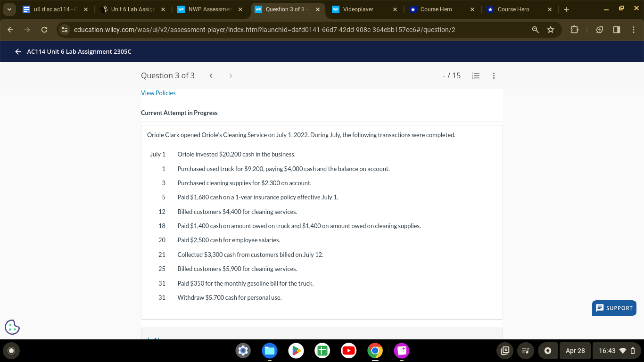This screenshot has height=362, width=644.
Task: Select the Collected $3,300 cash line
Action: tap(250, 255)
